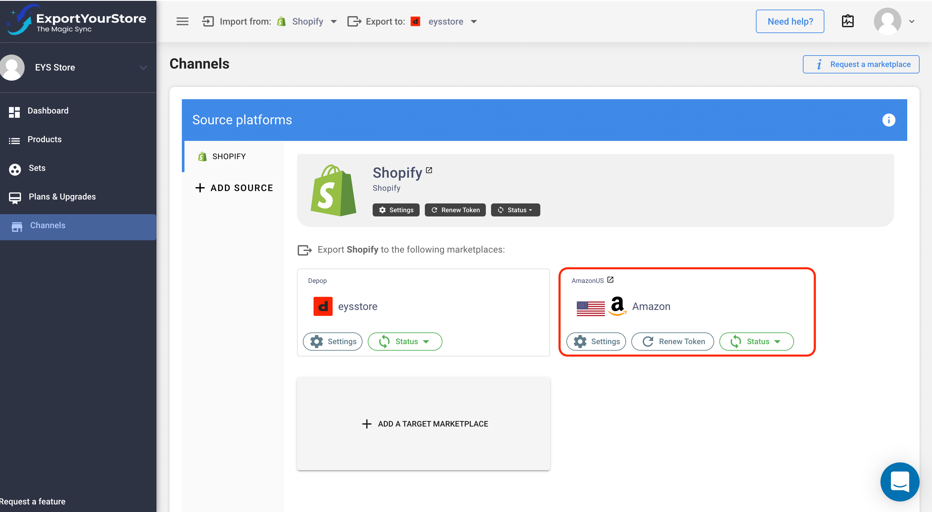Click the import icon beside Import from

click(208, 21)
